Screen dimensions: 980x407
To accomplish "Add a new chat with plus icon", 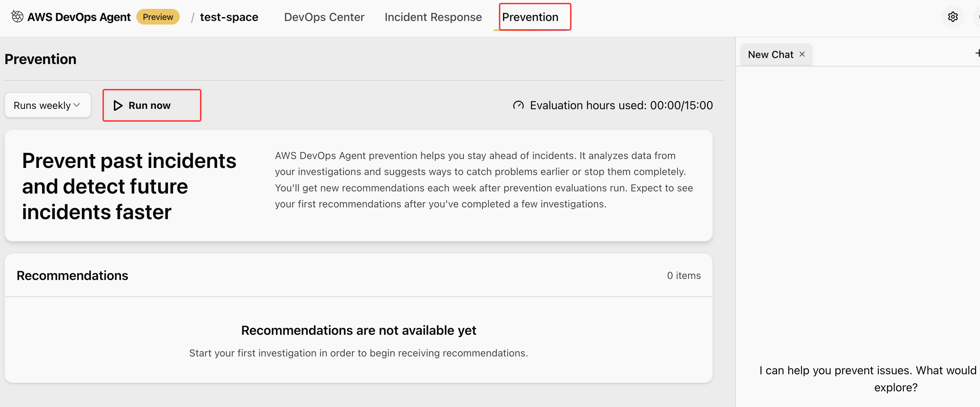I will click(x=977, y=53).
